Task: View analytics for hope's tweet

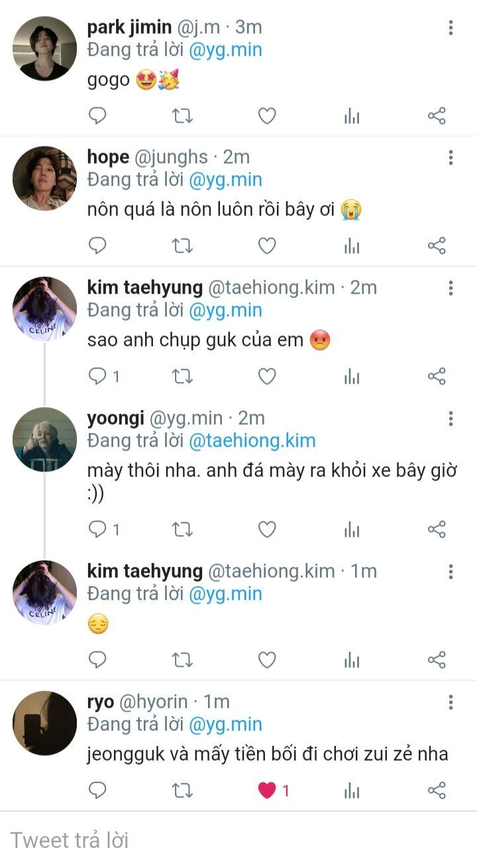Action: coord(352,246)
